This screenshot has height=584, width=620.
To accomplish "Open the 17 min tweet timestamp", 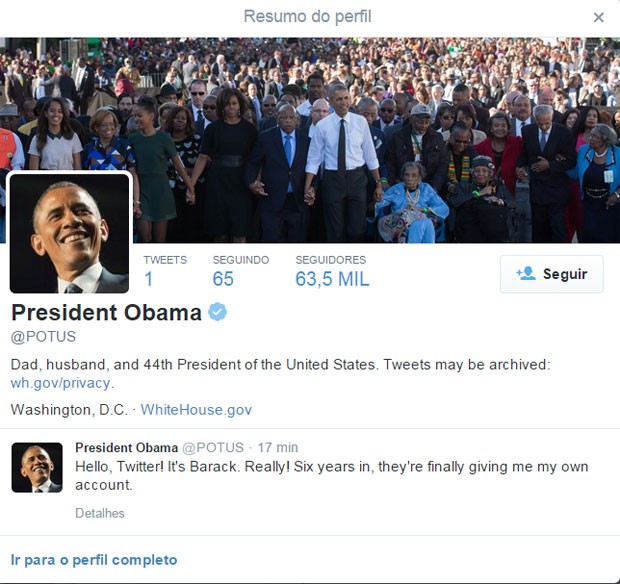I will (x=278, y=448).
